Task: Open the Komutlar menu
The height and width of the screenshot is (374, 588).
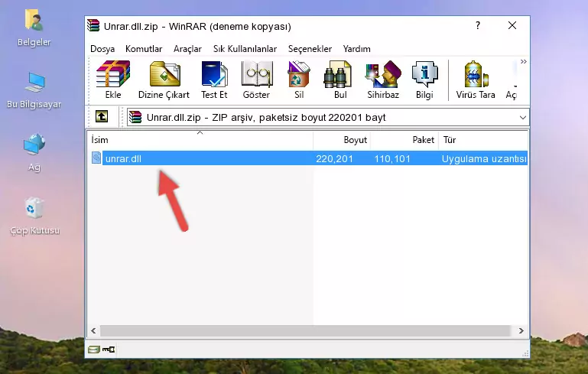Action: point(144,49)
